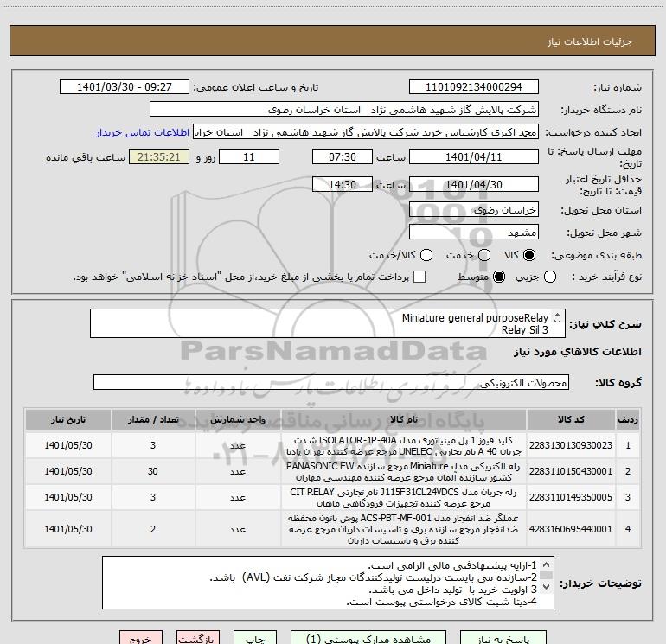The height and width of the screenshot is (644, 666).
Task: Click the محصولات الکترونیکی product group field
Action: (331, 382)
